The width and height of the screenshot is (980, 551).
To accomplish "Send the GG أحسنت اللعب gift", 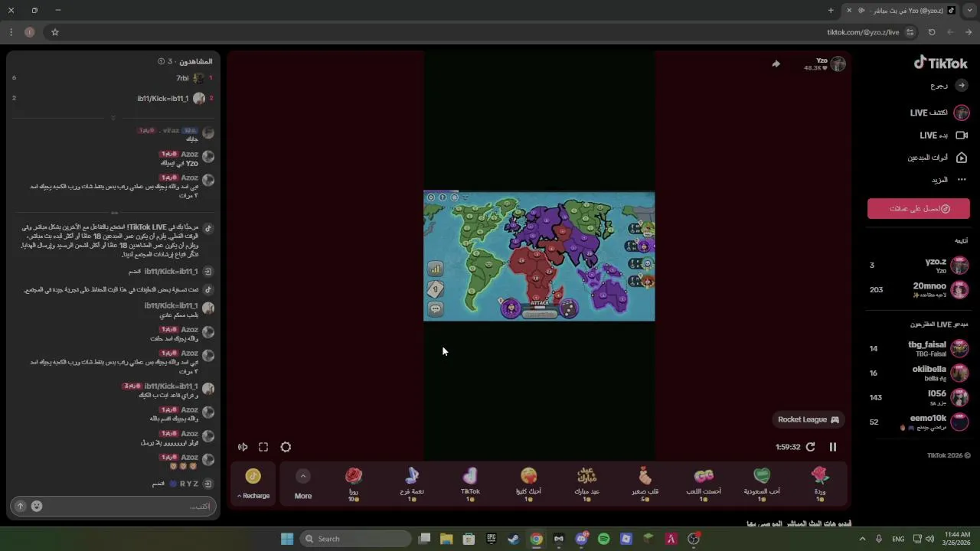I will pyautogui.click(x=704, y=484).
